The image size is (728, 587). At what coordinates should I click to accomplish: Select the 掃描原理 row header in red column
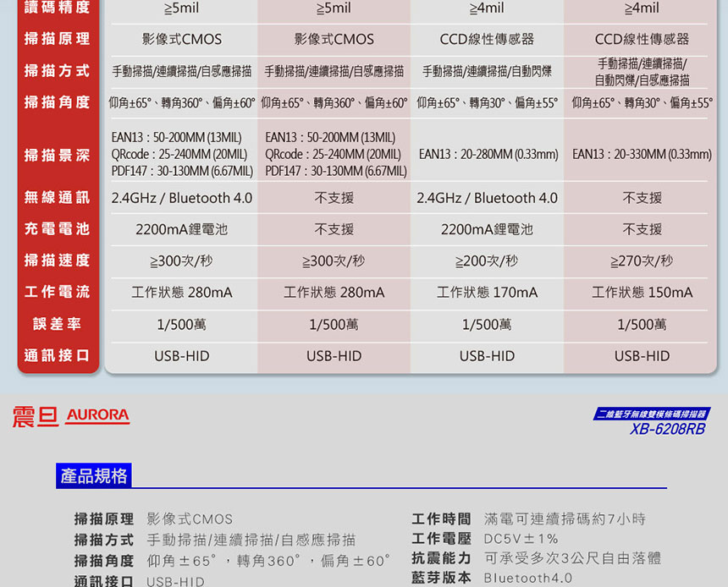click(x=57, y=39)
